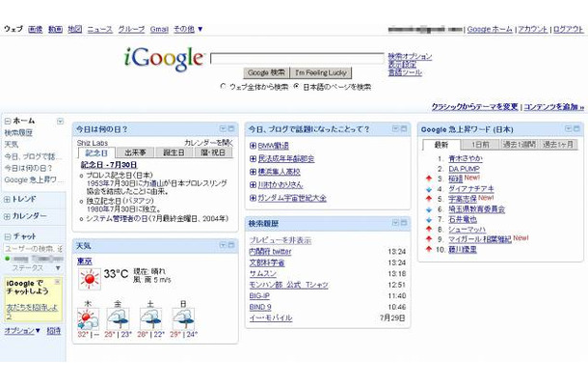Open the 天気 gadget menu arrow
588x386 pixels.
pyautogui.click(x=223, y=245)
